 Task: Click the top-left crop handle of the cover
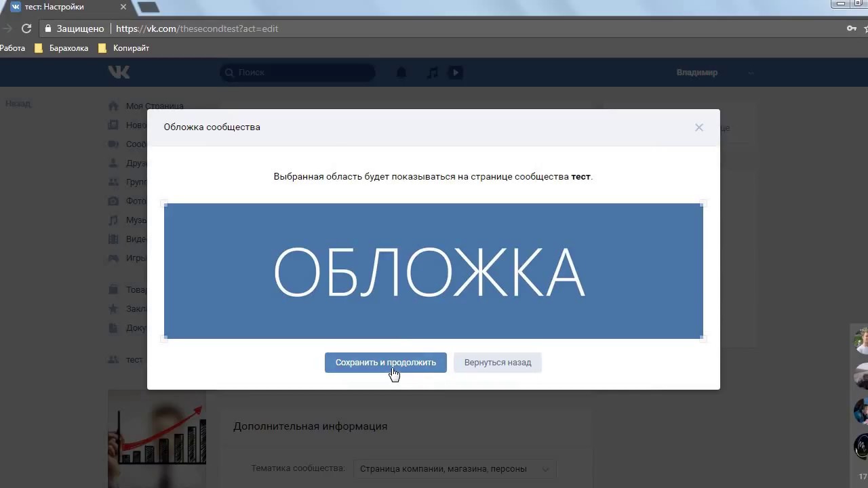point(164,203)
